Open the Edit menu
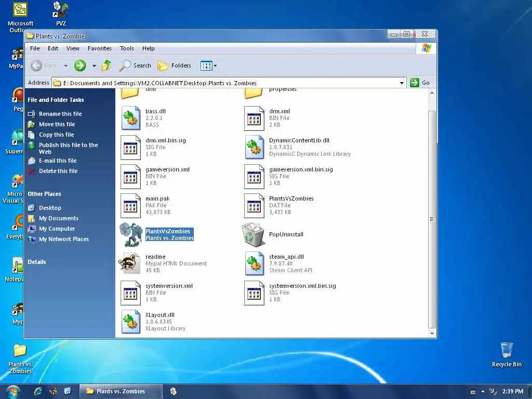The image size is (532, 399). pyautogui.click(x=52, y=48)
